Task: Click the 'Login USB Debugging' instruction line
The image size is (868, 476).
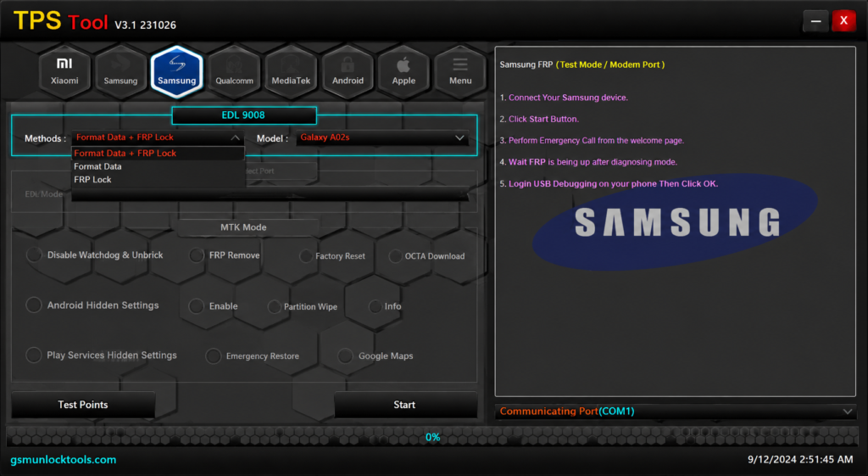Action: (x=609, y=184)
